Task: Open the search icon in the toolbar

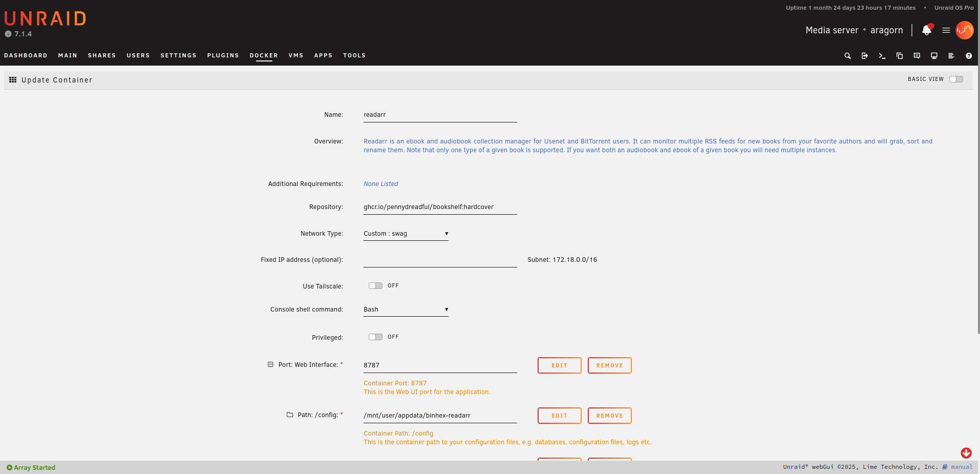Action: (x=847, y=56)
